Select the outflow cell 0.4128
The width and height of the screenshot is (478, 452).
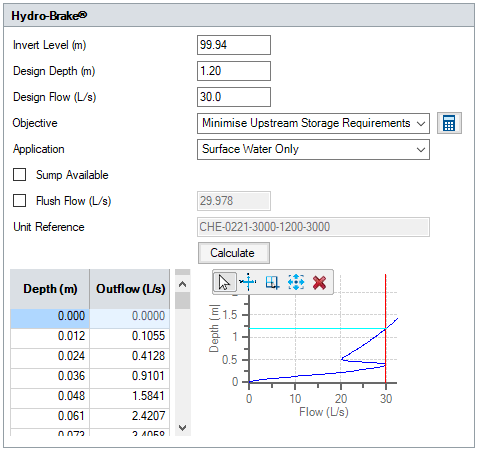point(130,358)
